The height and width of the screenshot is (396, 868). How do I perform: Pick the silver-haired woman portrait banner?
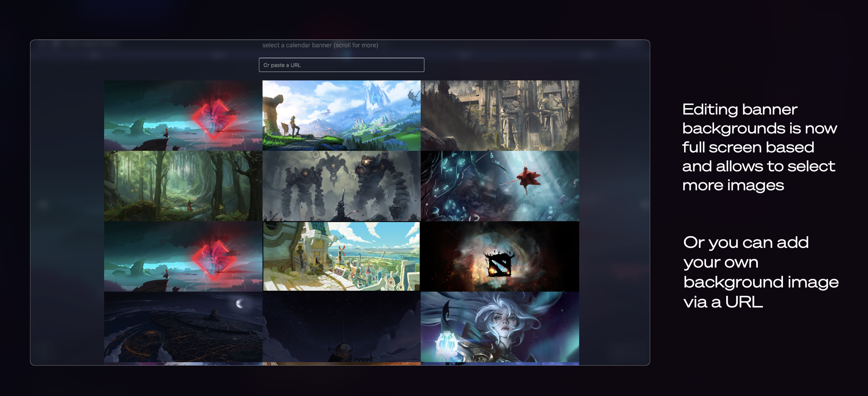pyautogui.click(x=500, y=327)
